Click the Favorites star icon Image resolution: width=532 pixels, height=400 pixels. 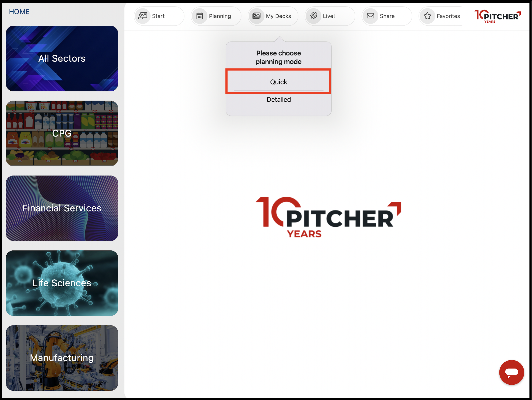(427, 16)
